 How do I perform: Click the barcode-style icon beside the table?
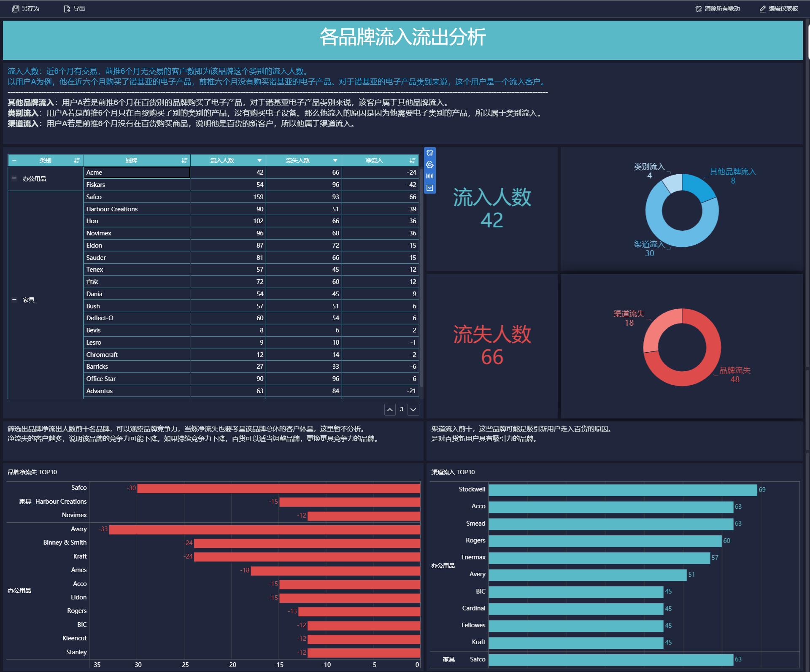[429, 176]
